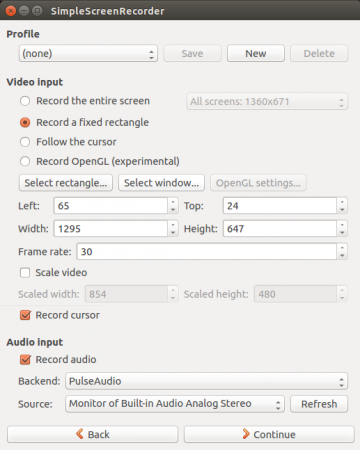Decrease the Height value with stepper arrow
The height and width of the screenshot is (450, 360).
tap(342, 233)
